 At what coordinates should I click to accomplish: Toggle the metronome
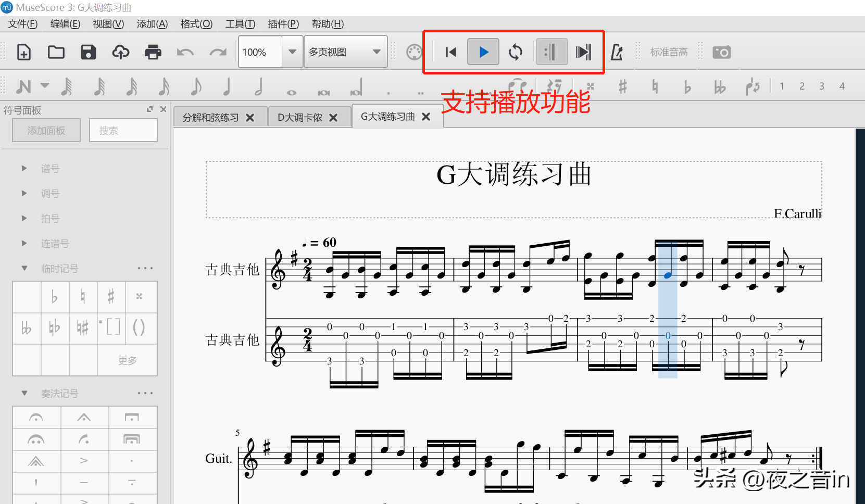[x=617, y=52]
